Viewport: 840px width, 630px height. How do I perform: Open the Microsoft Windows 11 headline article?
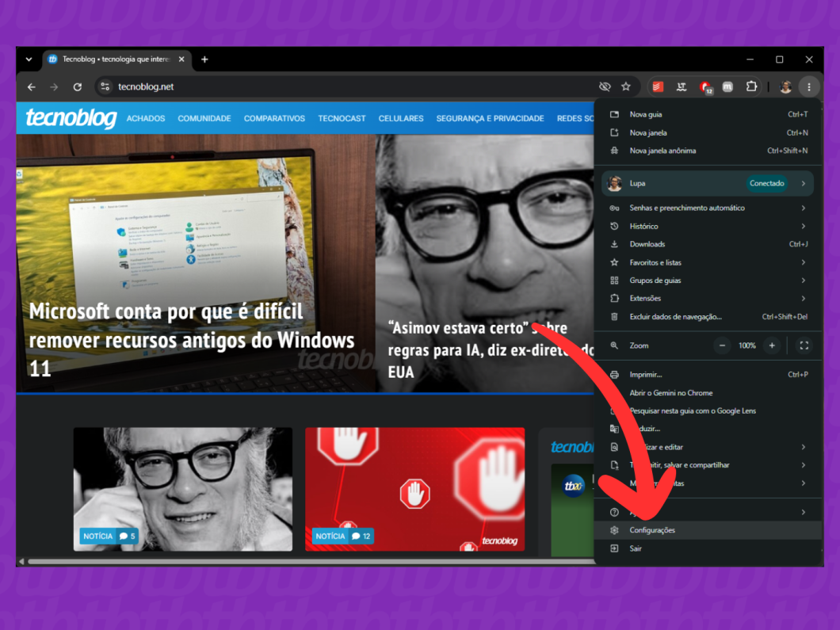point(191,340)
